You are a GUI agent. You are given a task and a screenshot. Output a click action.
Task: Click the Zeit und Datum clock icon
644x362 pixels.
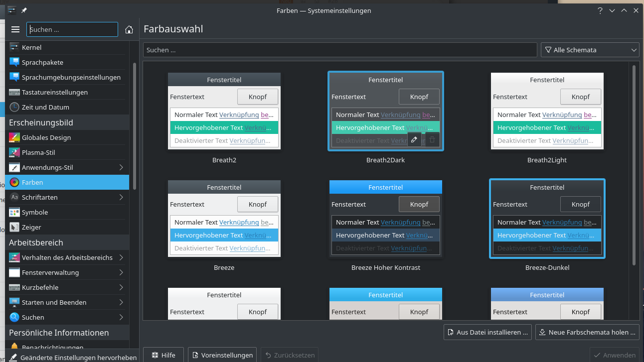coord(14,107)
